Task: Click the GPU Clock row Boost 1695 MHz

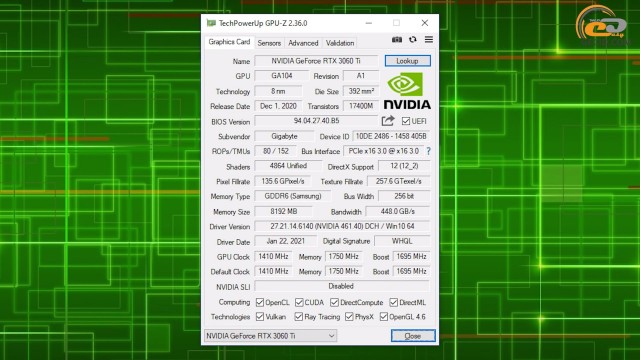Action: pos(411,256)
